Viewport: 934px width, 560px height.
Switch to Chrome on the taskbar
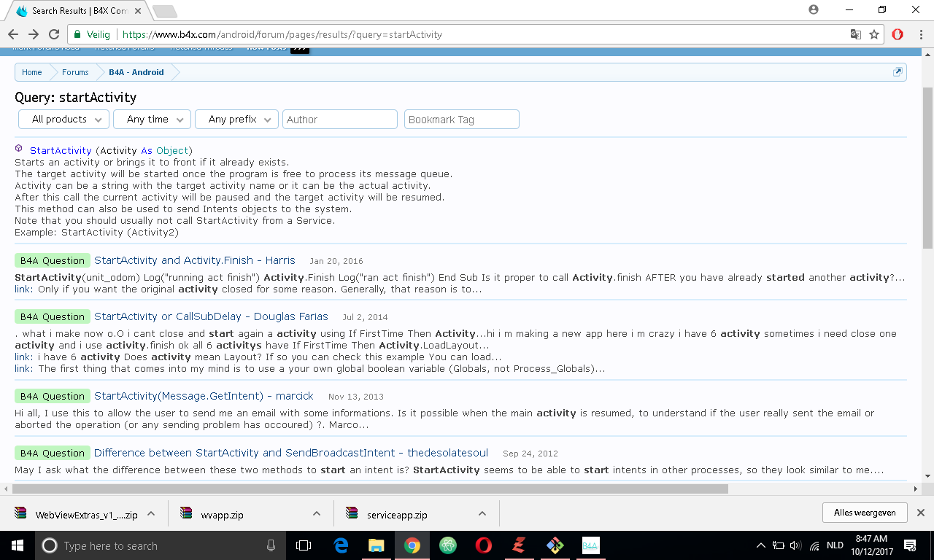(412, 545)
